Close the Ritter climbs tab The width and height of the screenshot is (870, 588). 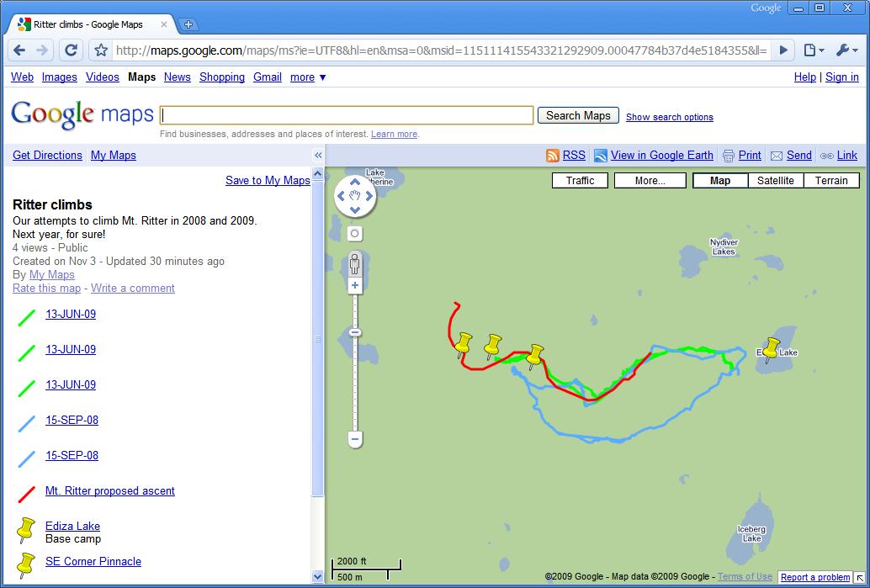[x=164, y=24]
